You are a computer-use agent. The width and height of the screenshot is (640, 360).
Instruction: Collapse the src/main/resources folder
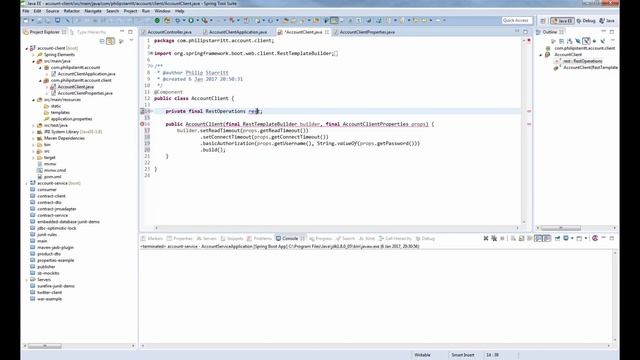pos(33,100)
